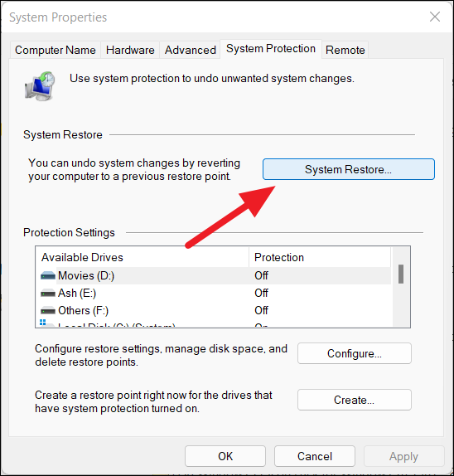
Task: Close the System Properties dialog
Action: (435, 17)
